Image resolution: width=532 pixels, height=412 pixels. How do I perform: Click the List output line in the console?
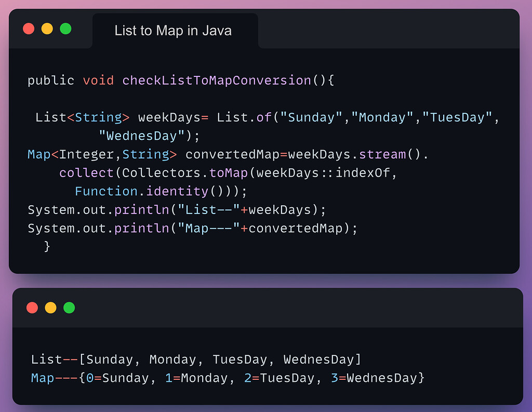196,359
